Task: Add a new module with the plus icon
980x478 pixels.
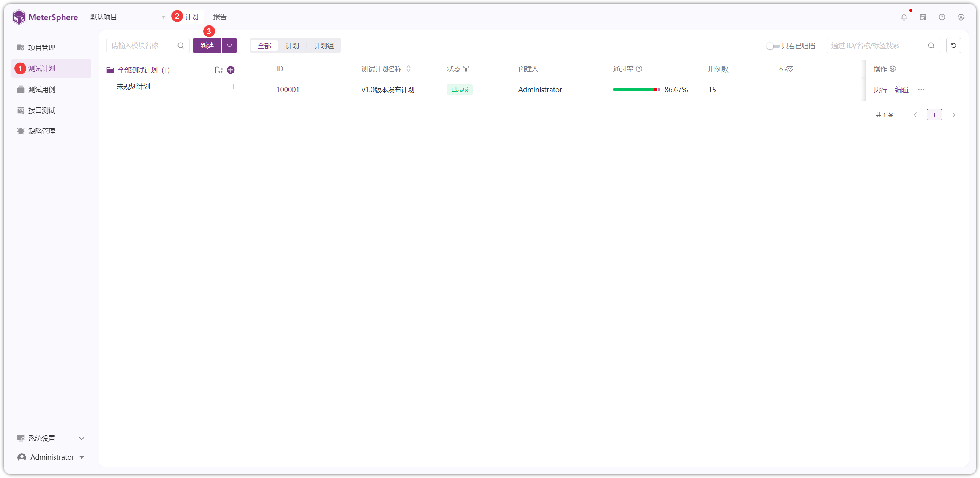Action: click(x=231, y=70)
